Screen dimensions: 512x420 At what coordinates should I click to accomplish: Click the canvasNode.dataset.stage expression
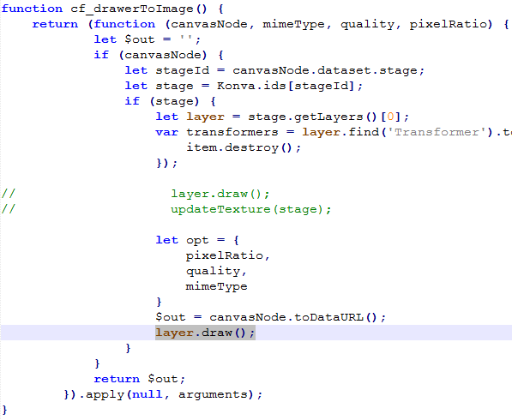[324, 70]
